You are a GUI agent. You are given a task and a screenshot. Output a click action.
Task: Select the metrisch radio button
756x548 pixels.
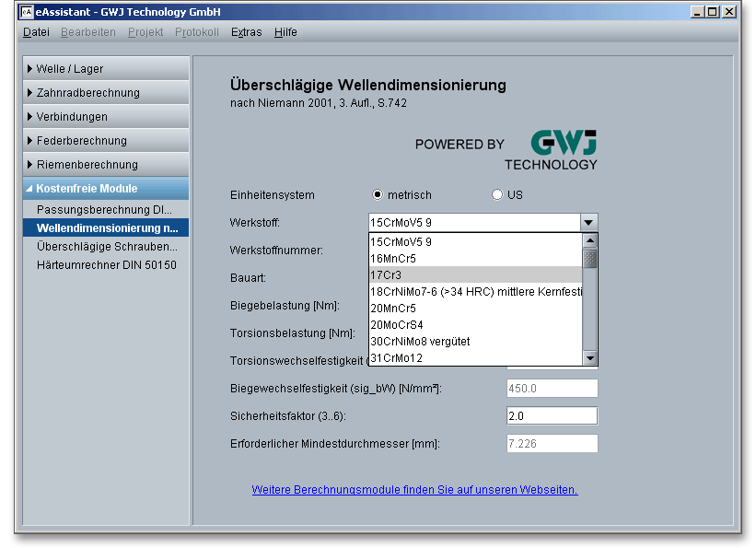pyautogui.click(x=378, y=195)
